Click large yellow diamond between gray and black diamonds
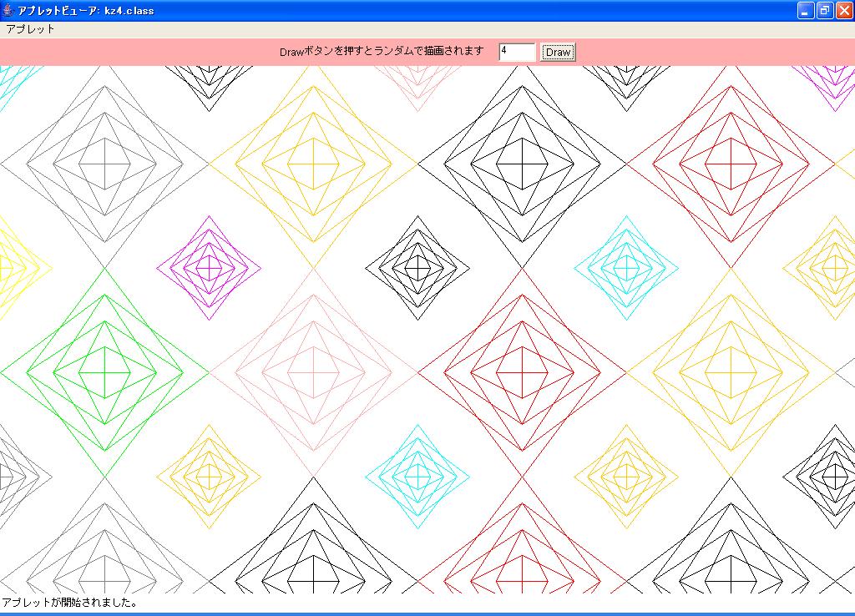 pos(313,164)
